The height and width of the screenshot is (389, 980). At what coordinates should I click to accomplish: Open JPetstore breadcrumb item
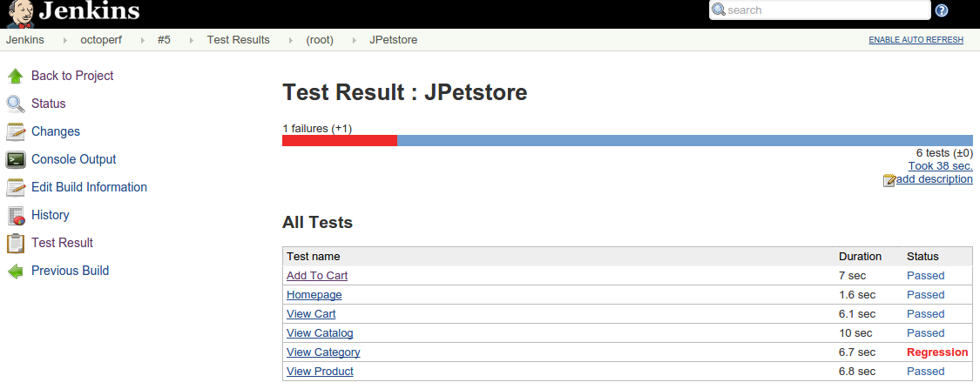coord(393,40)
